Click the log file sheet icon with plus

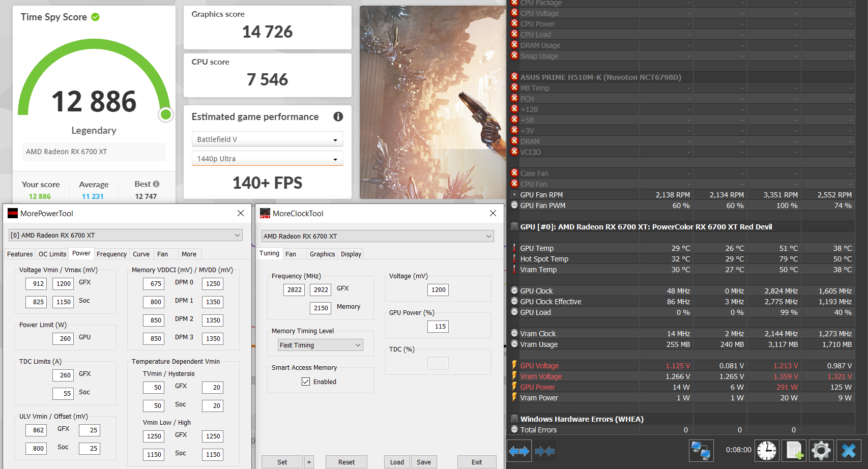coord(794,451)
